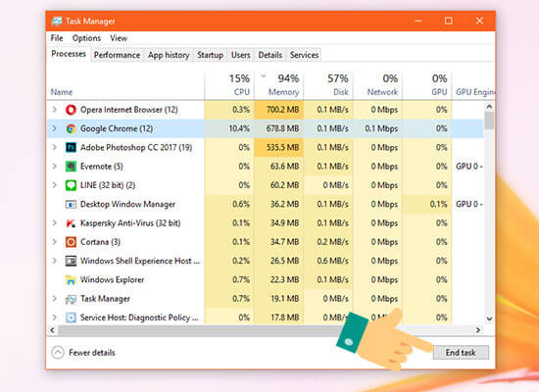Screen dimensions: 539x392
Task: Click the Fewer details circle arrow icon
Action: [x=58, y=353]
